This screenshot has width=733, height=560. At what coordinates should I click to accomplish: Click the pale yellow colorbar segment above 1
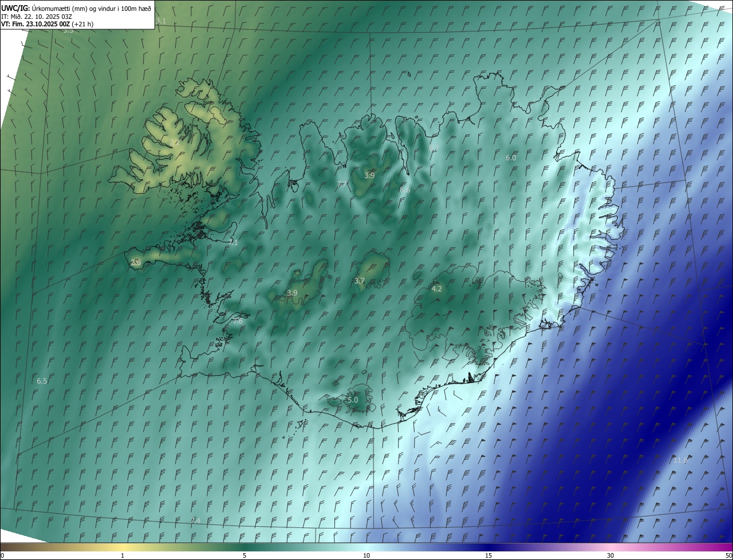click(x=123, y=547)
